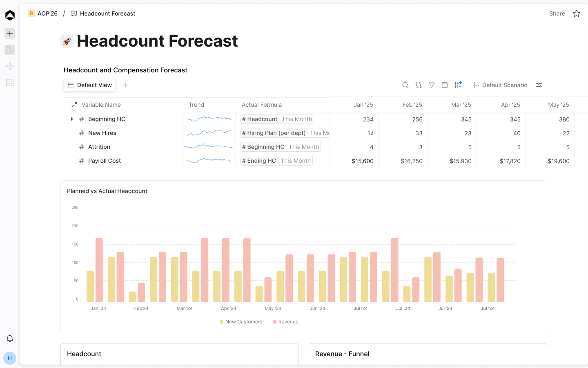Select the New Hires row name
Viewport: 588px width, 368px height.
[102, 133]
